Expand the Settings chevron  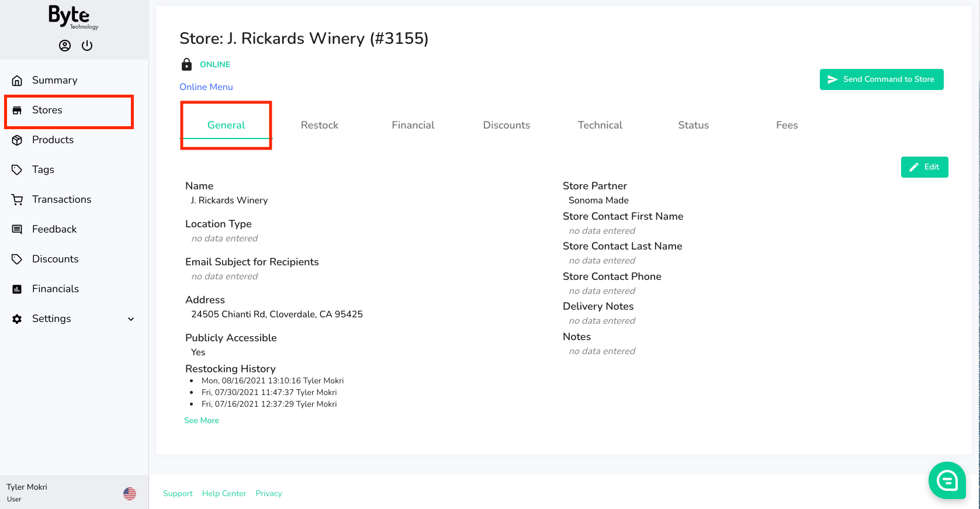pos(131,319)
